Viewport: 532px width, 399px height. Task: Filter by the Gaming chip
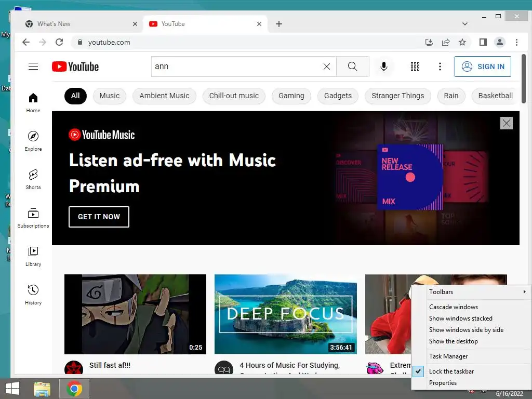click(x=291, y=96)
